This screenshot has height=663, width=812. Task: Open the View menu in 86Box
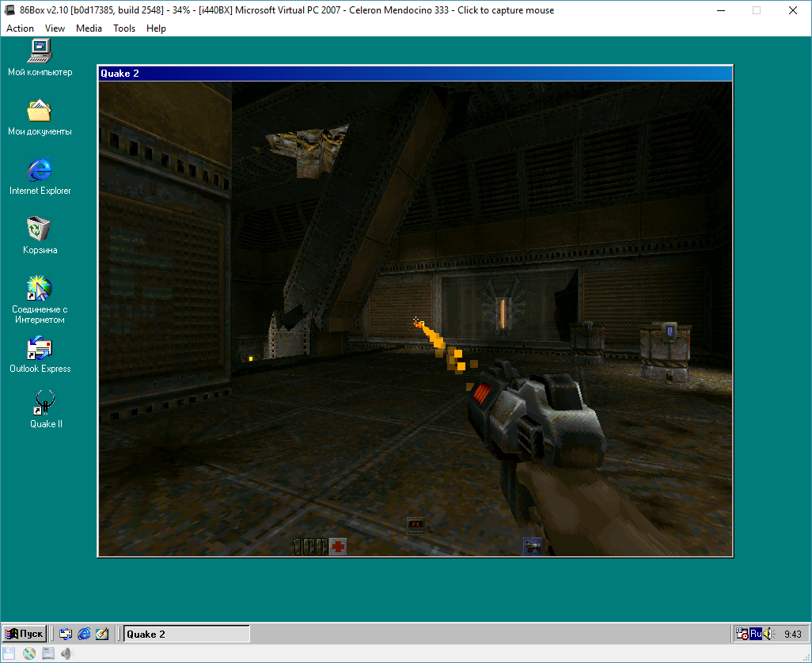(x=55, y=28)
